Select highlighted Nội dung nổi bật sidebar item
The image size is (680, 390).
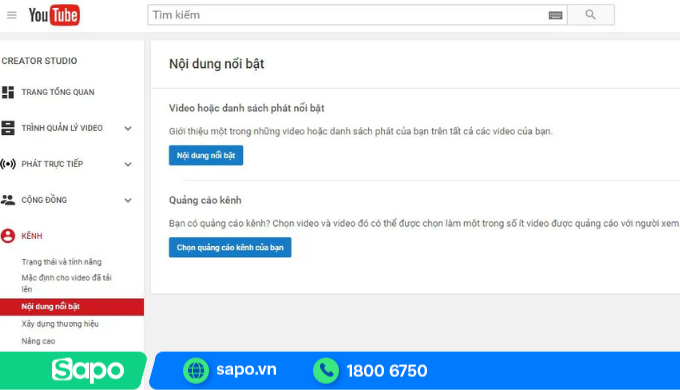pyautogui.click(x=72, y=307)
